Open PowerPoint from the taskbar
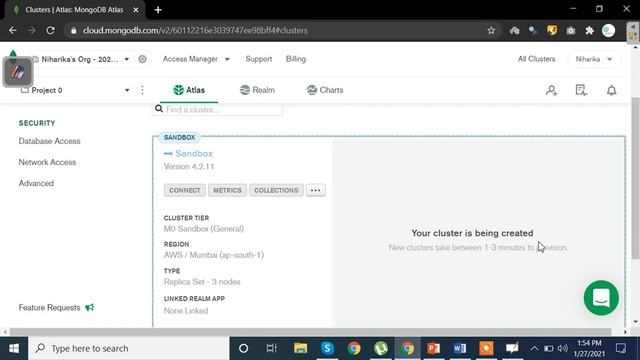 tap(433, 348)
